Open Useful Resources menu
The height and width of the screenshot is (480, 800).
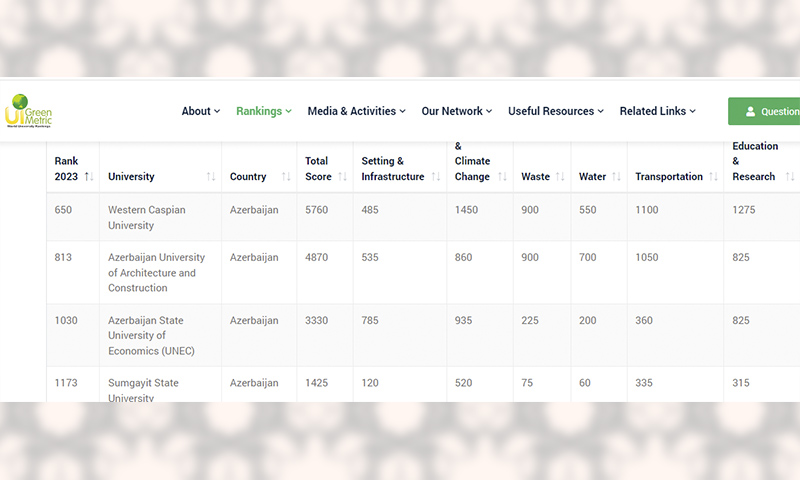tap(556, 111)
